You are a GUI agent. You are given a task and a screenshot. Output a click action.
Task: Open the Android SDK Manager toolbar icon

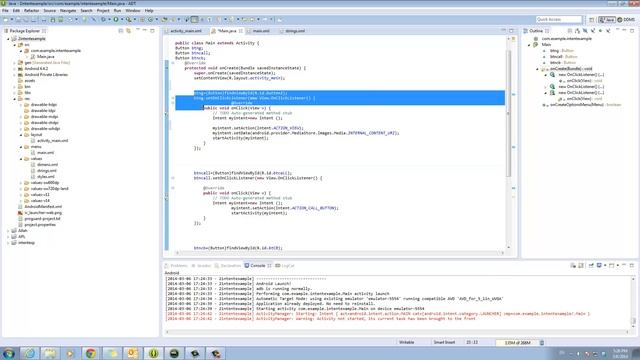click(x=53, y=20)
